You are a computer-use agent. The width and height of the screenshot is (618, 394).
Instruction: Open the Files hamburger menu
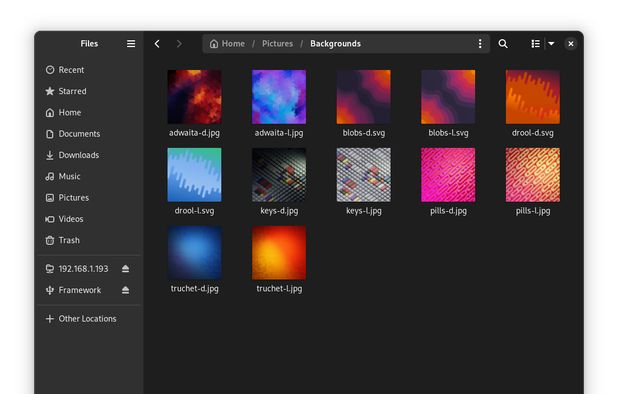(131, 44)
